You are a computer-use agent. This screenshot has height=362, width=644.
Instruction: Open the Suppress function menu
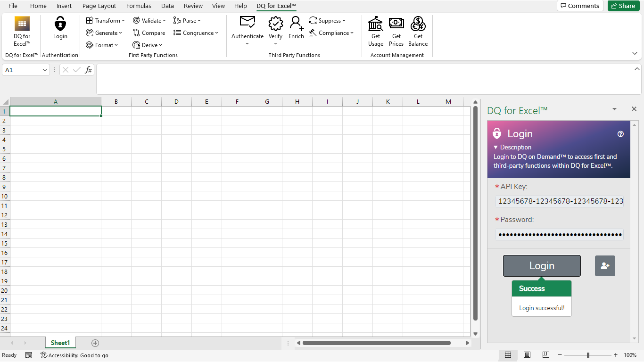coord(328,21)
